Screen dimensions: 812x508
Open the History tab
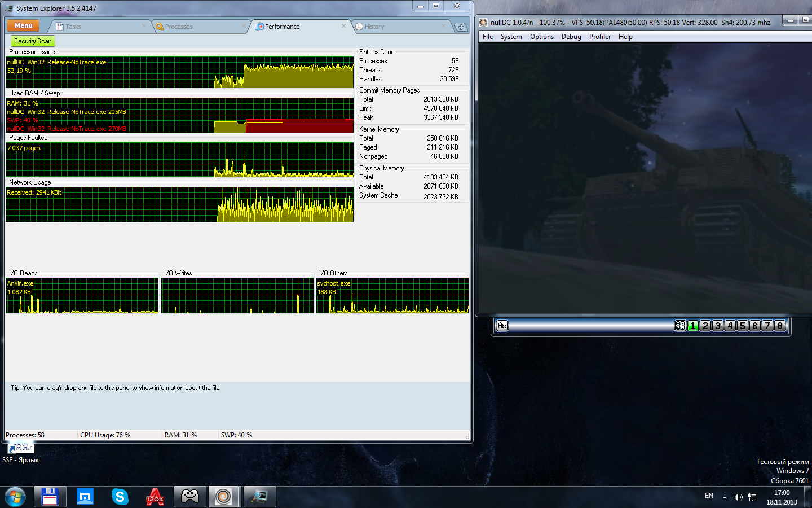(x=374, y=27)
